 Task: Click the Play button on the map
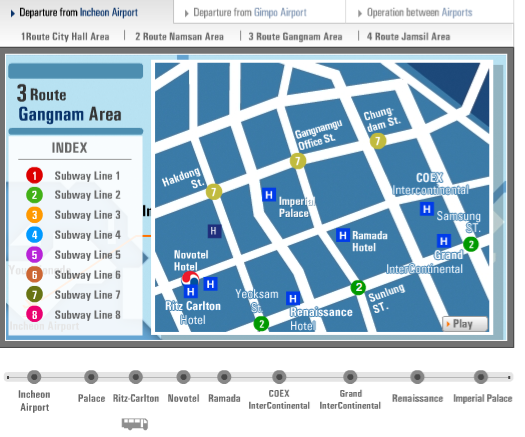(464, 324)
